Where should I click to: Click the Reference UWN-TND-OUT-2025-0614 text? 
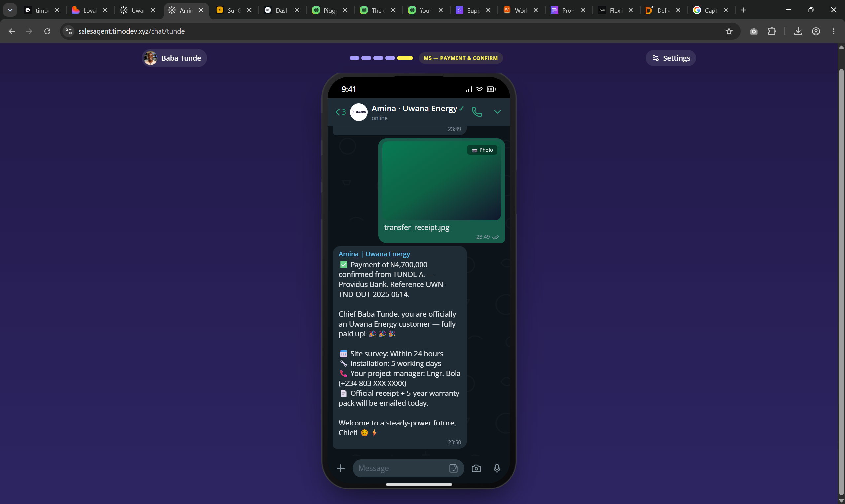(392, 289)
